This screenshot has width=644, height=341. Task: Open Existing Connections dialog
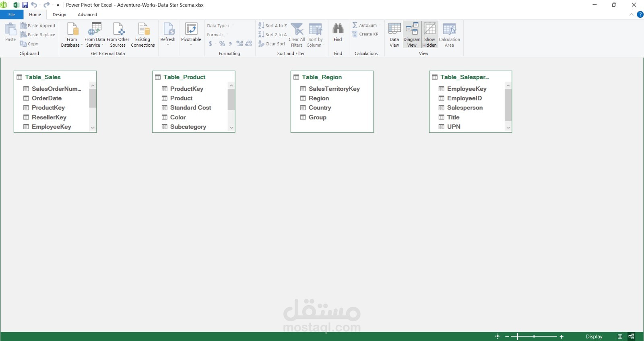(143, 35)
